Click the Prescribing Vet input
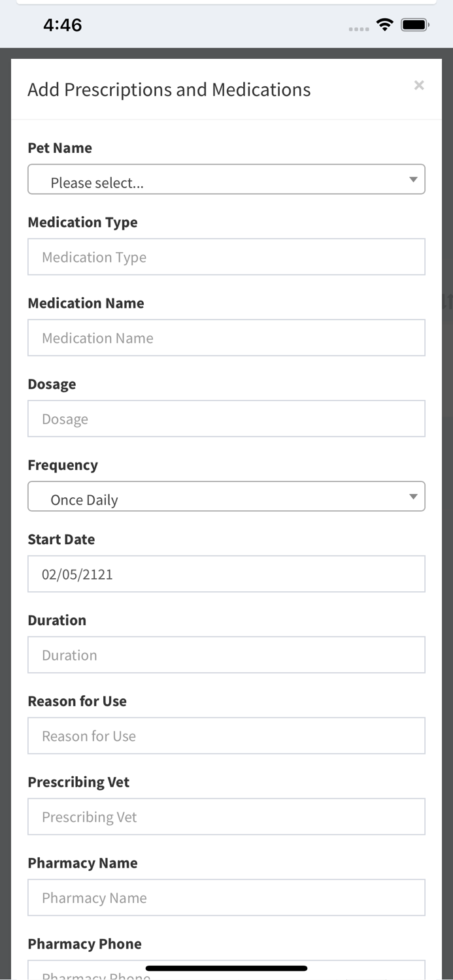This screenshot has width=453, height=980. (x=226, y=817)
